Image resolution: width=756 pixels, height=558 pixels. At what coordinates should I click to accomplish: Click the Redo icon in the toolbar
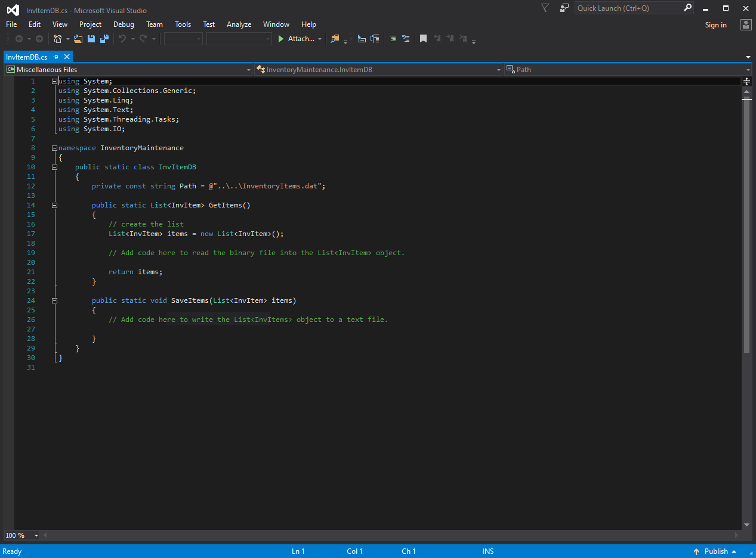[x=143, y=39]
